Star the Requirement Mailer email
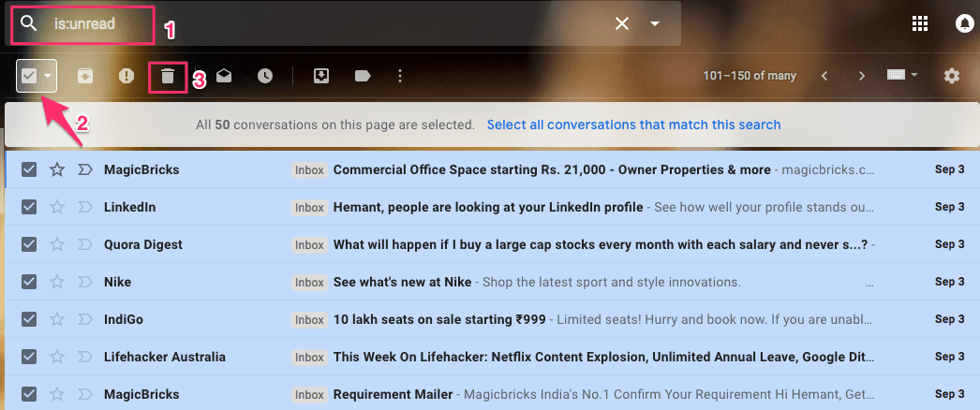The width and height of the screenshot is (980, 410). point(57,394)
